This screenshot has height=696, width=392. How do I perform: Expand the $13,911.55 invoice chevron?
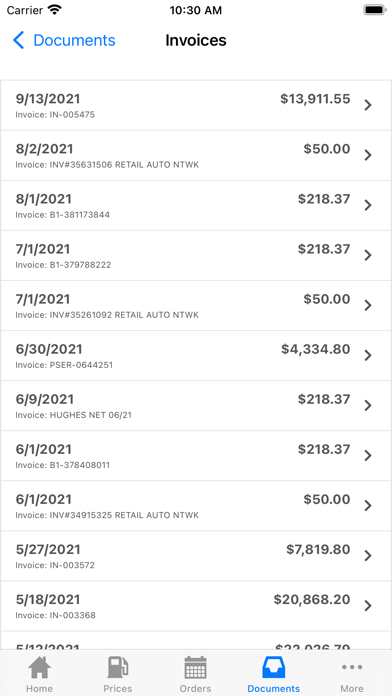(368, 105)
